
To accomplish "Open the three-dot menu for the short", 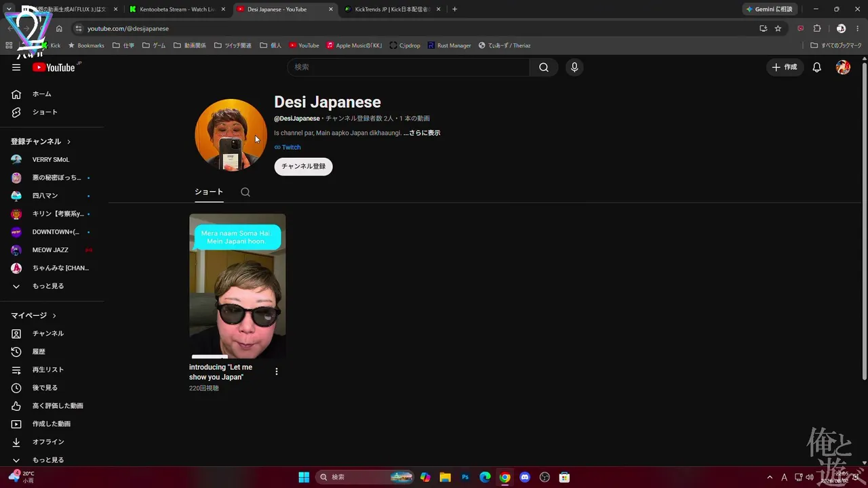I will (x=276, y=371).
